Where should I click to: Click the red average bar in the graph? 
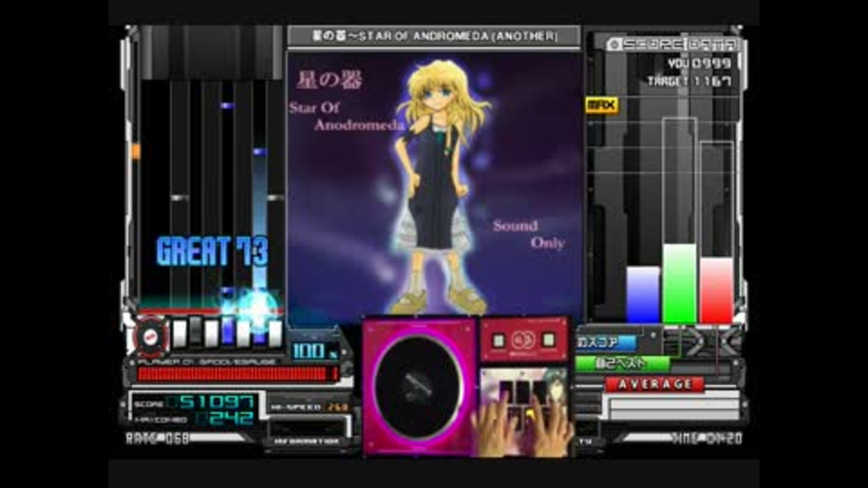tap(716, 290)
